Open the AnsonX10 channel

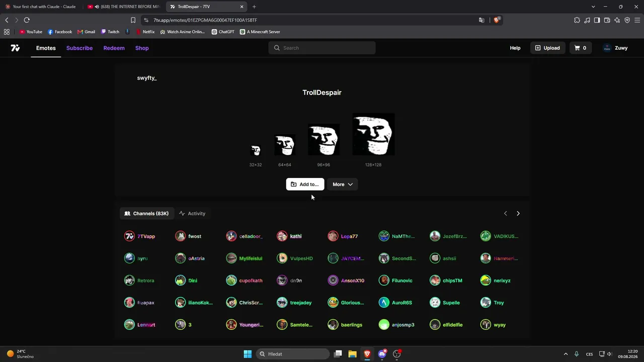[346, 281]
